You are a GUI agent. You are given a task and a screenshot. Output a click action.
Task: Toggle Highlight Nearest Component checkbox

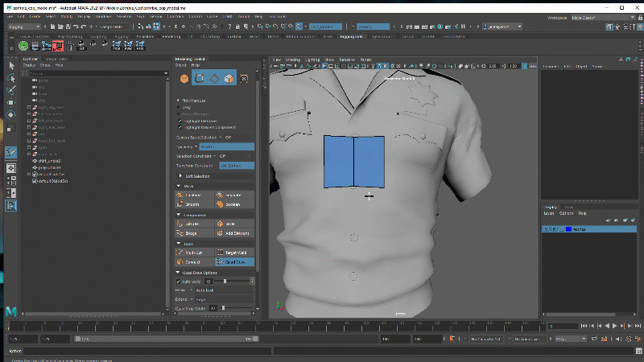coord(179,127)
